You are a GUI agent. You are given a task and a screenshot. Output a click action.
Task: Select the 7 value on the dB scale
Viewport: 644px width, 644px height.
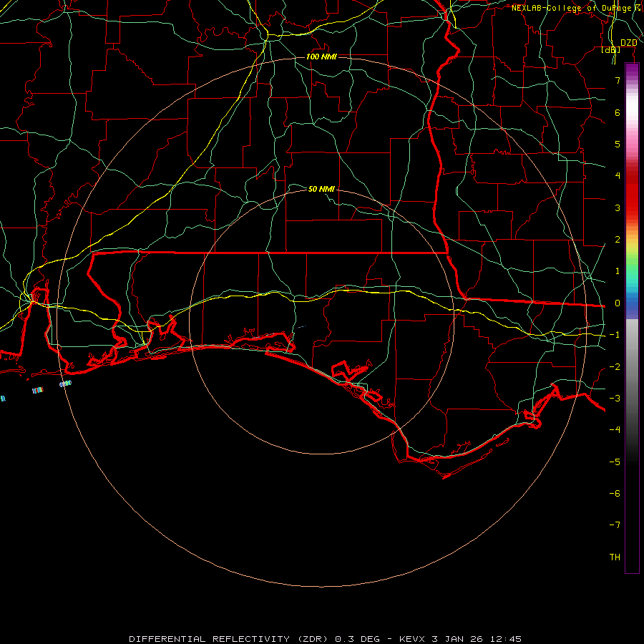click(618, 80)
